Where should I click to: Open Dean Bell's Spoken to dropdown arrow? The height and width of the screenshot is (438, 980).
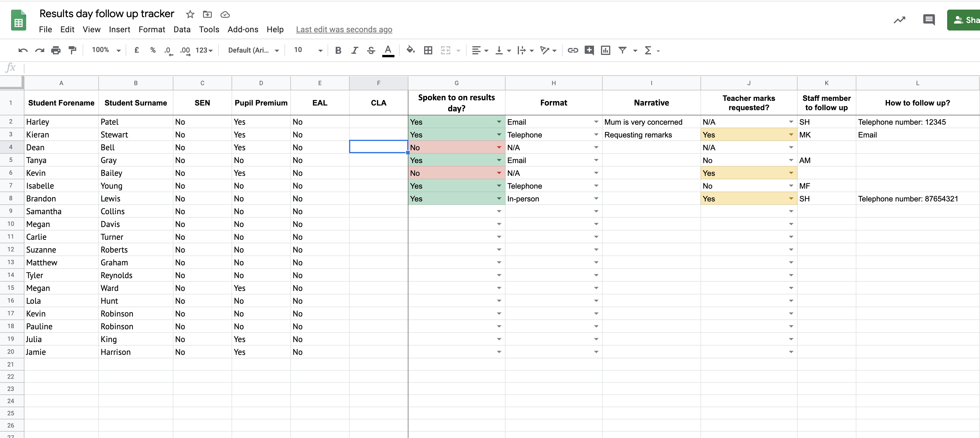[x=499, y=148]
